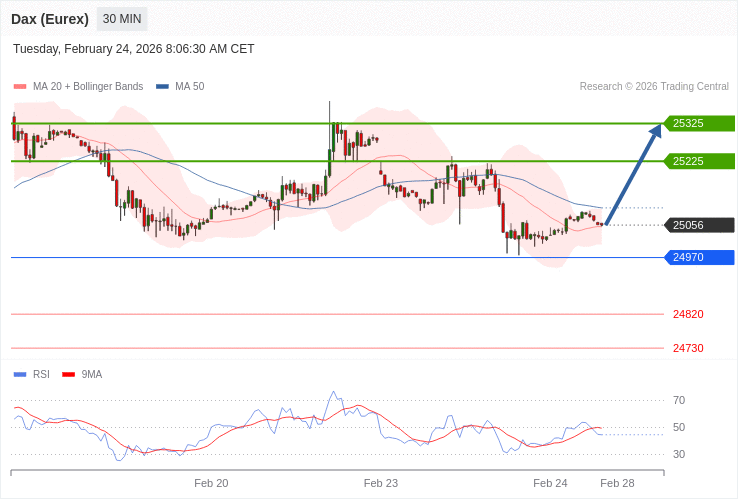Click the black 25056 current price tag

[700, 225]
